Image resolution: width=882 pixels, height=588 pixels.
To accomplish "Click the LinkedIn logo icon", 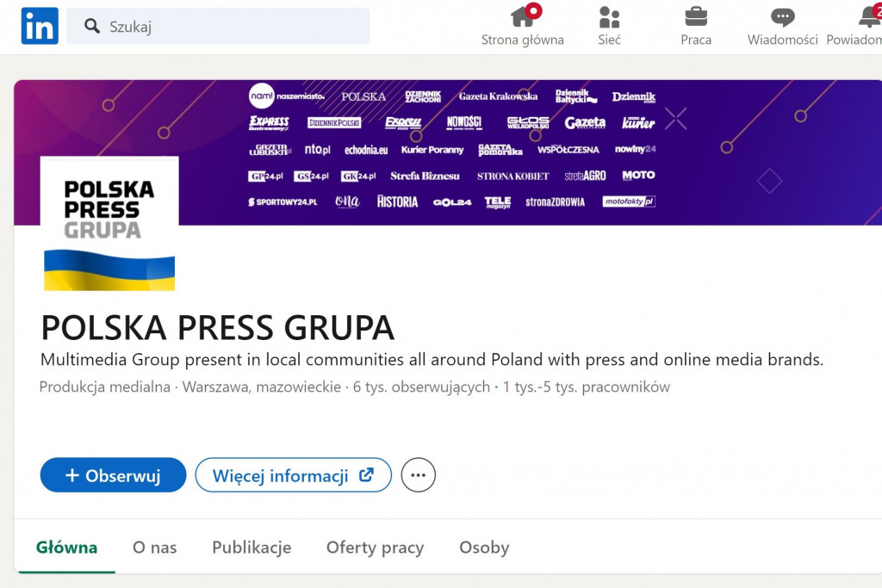I will (40, 26).
